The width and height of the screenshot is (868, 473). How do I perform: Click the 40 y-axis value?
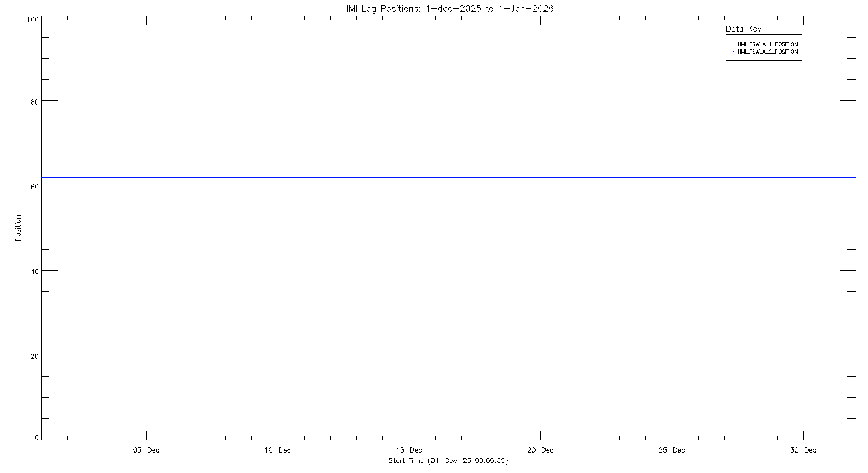click(34, 271)
